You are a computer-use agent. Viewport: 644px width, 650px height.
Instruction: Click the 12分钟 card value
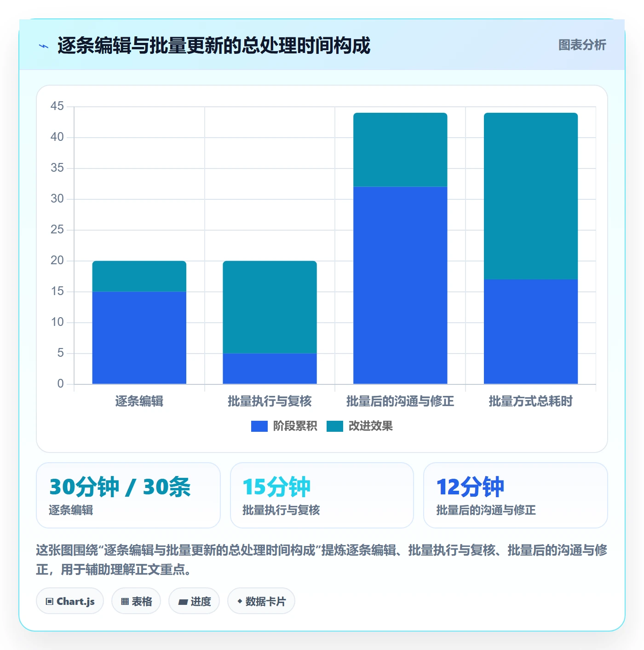[x=470, y=487]
